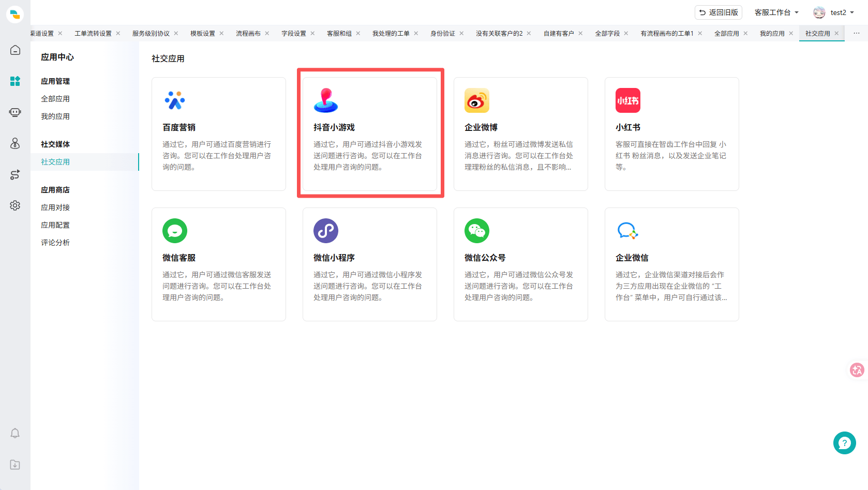Expand the test2 account dropdown arrow
The height and width of the screenshot is (490, 868).
(x=852, y=12)
